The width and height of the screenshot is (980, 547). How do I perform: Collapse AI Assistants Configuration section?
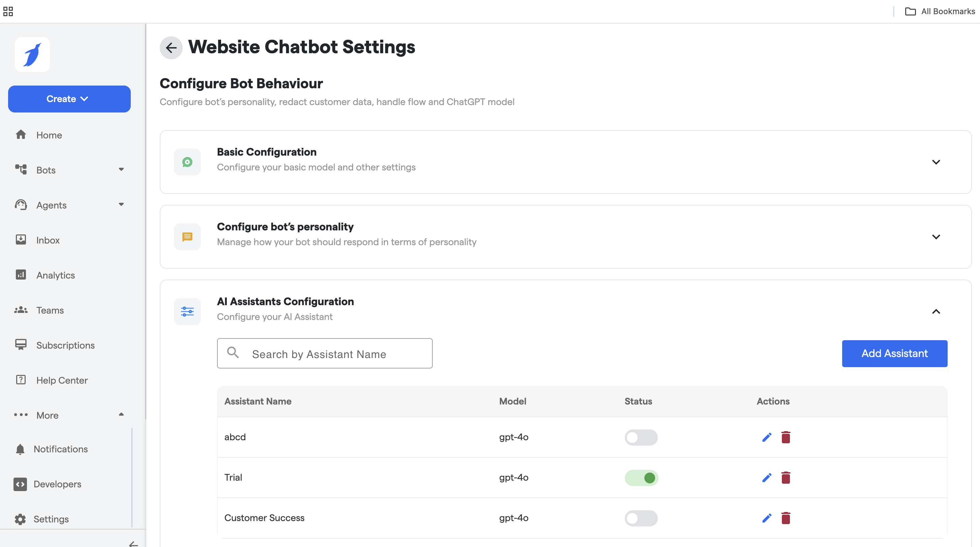(x=936, y=312)
